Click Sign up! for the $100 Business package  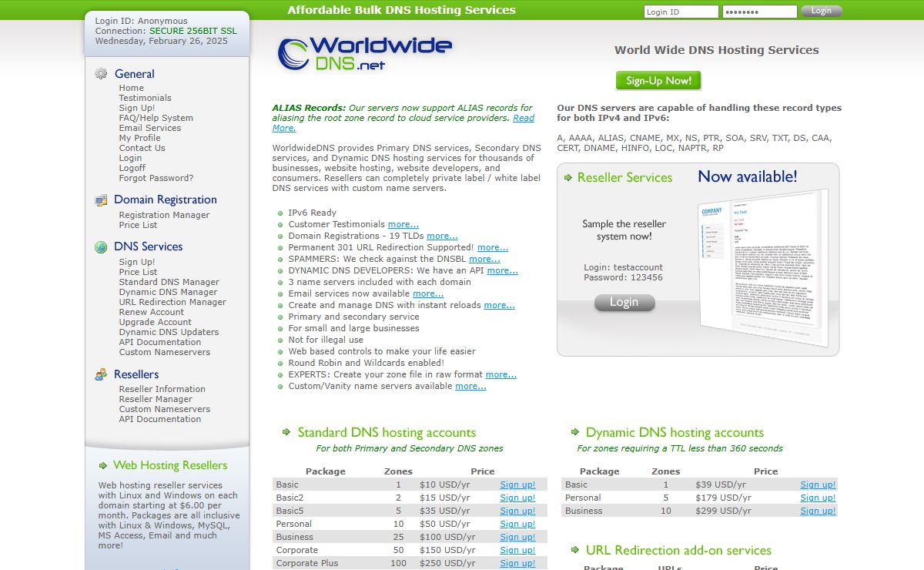[517, 537]
